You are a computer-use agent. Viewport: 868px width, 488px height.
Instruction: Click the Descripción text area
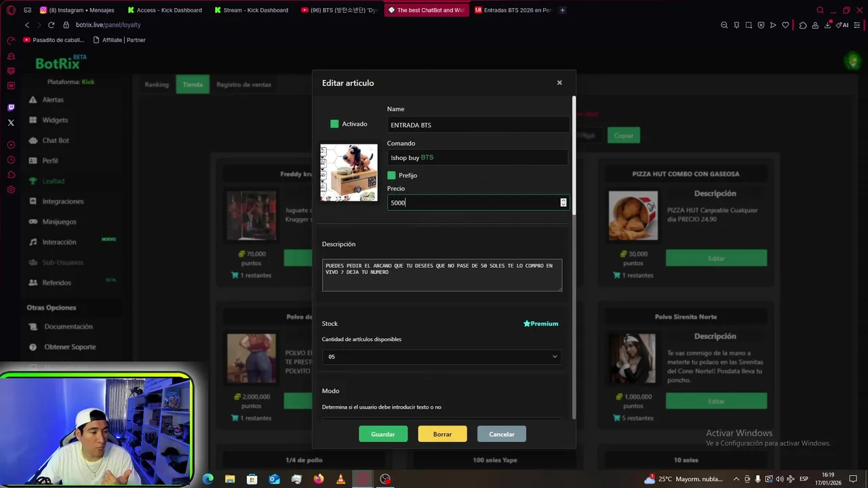coord(442,274)
